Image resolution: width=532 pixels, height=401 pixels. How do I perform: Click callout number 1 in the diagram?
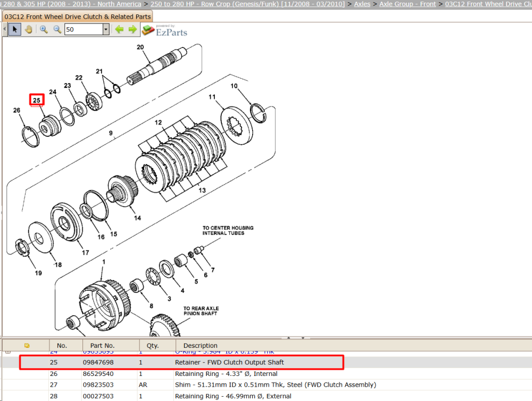[104, 262]
